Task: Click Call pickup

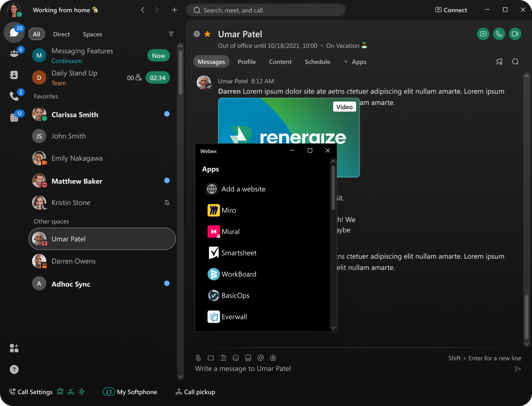Action: click(195, 392)
